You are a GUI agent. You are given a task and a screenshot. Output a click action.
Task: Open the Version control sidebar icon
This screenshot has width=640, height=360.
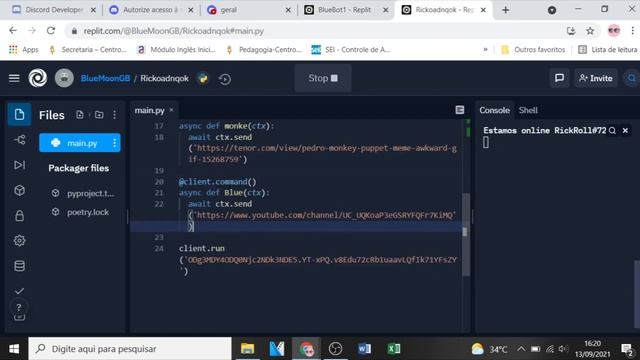[x=19, y=140]
